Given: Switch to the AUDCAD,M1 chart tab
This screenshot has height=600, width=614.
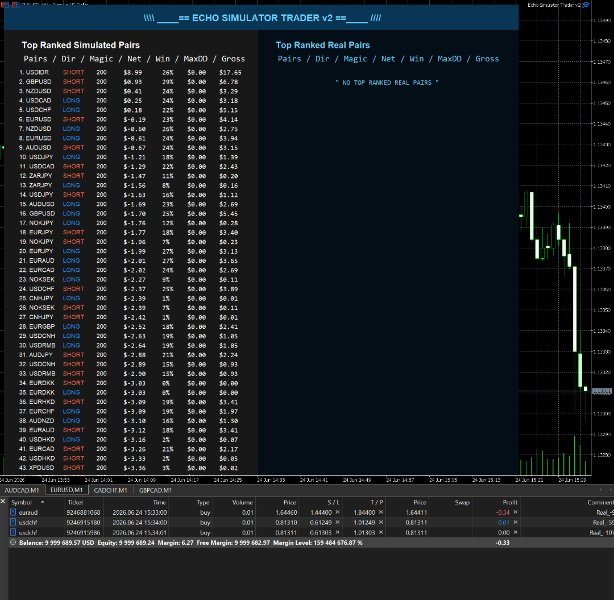Looking at the screenshot, I should pos(22,490).
